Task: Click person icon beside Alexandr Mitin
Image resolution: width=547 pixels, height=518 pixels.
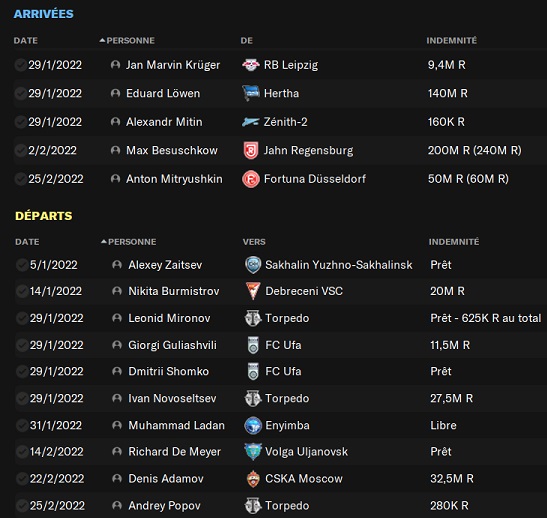Action: (x=115, y=122)
